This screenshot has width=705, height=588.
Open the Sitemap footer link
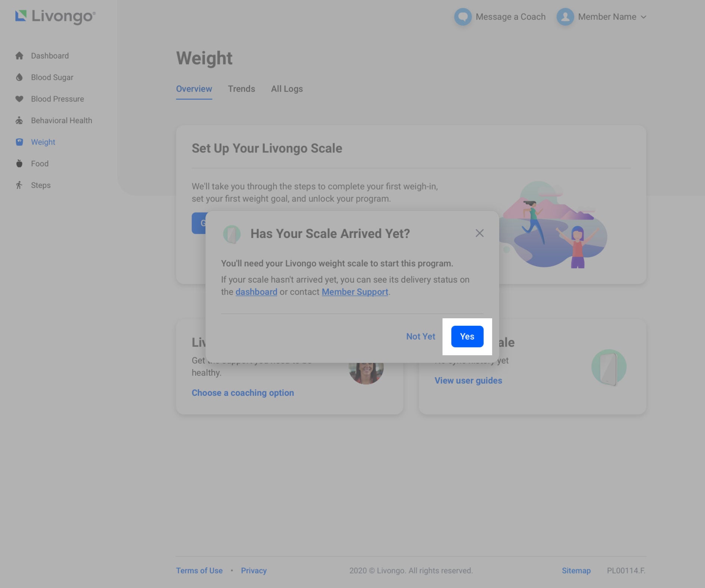point(576,571)
